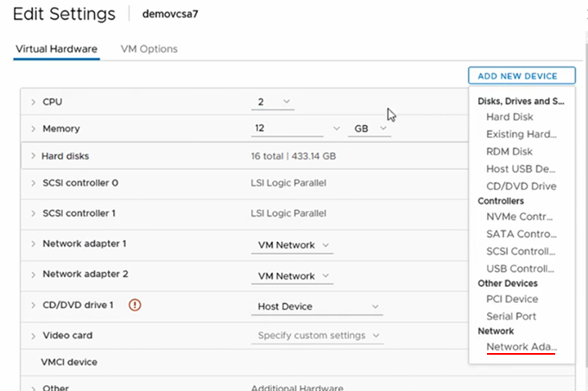The height and width of the screenshot is (391, 588).
Task: Expand SCSI controller 0 details
Action: [x=34, y=183]
